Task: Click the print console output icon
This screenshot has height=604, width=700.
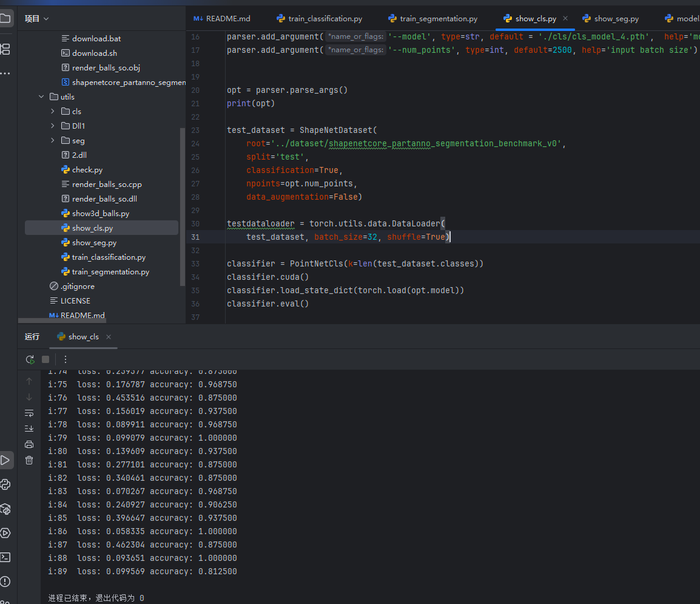Action: pos(29,444)
